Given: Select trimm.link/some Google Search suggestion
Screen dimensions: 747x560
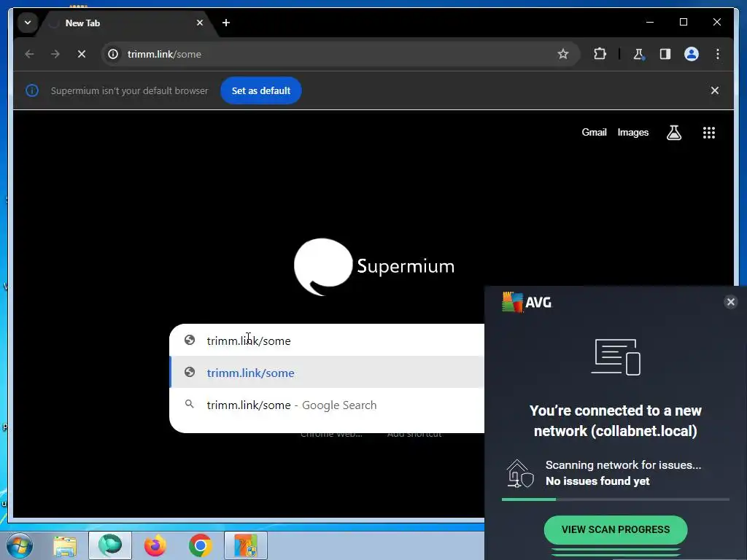Looking at the screenshot, I should click(x=327, y=405).
